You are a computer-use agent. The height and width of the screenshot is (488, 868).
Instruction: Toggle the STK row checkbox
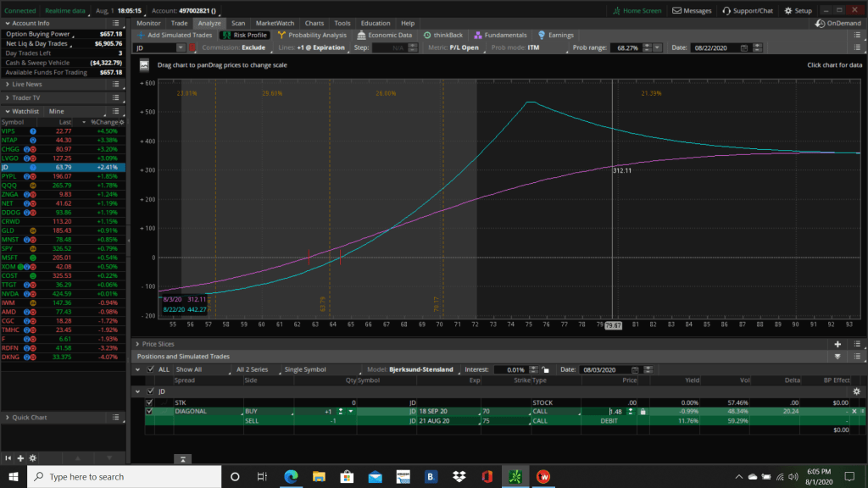pyautogui.click(x=150, y=402)
